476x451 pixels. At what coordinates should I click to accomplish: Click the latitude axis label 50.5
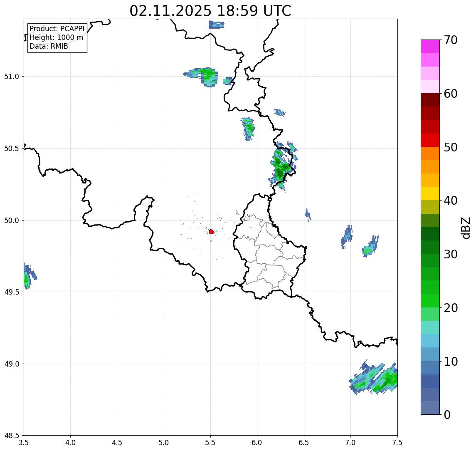12,149
